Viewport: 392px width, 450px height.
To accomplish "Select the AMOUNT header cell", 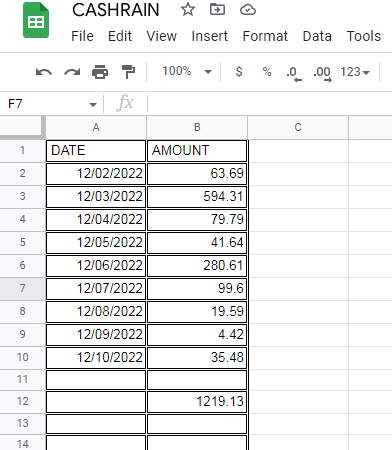I will [197, 151].
